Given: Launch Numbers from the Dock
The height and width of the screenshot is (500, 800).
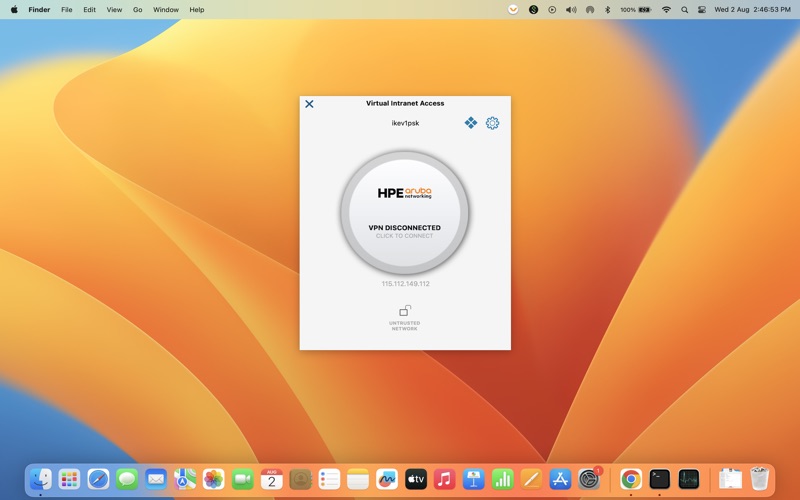Looking at the screenshot, I should 503,479.
